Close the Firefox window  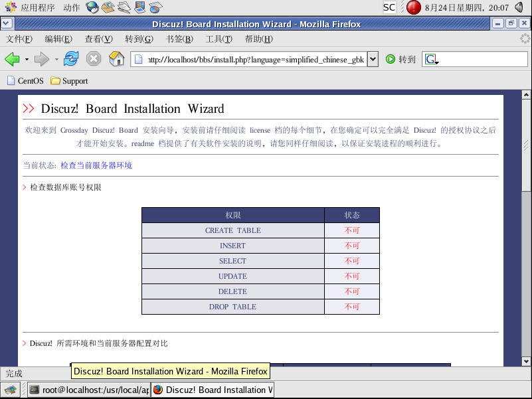(524, 23)
